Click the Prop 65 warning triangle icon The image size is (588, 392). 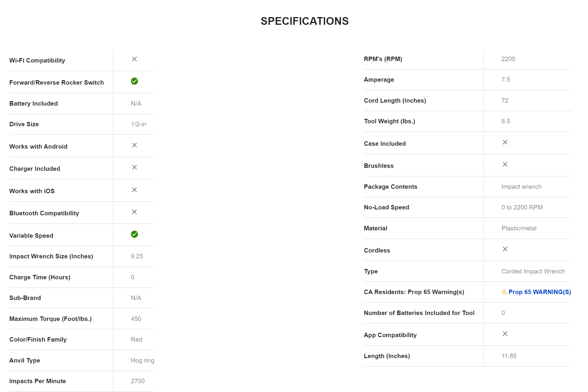(504, 292)
